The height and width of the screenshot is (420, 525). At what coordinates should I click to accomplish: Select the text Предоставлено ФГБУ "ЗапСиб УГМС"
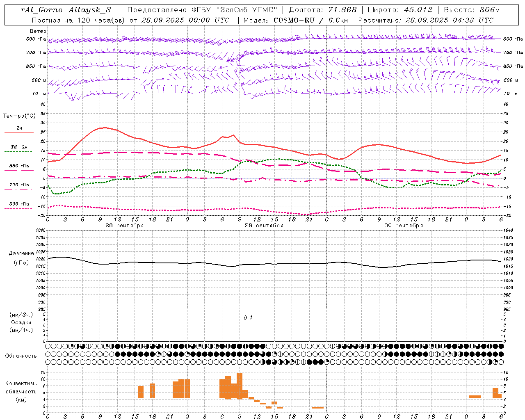coord(202,10)
